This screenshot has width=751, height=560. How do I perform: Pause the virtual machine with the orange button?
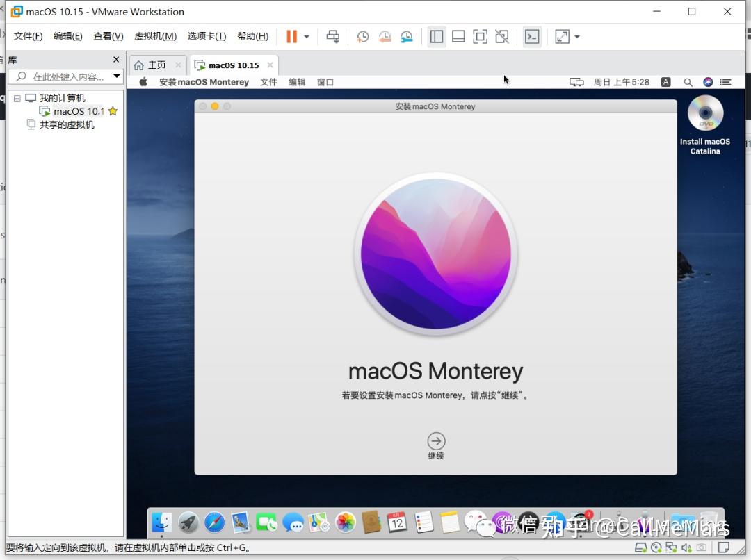pyautogui.click(x=291, y=36)
